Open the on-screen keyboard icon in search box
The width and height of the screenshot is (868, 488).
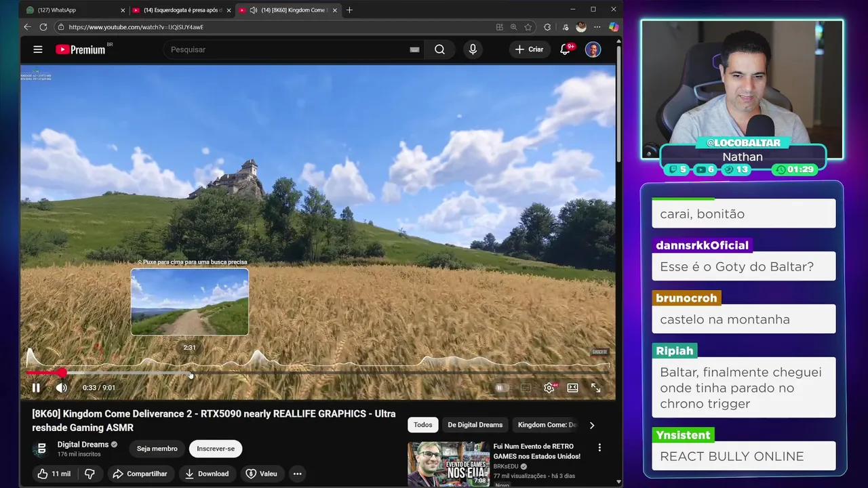[x=414, y=49]
